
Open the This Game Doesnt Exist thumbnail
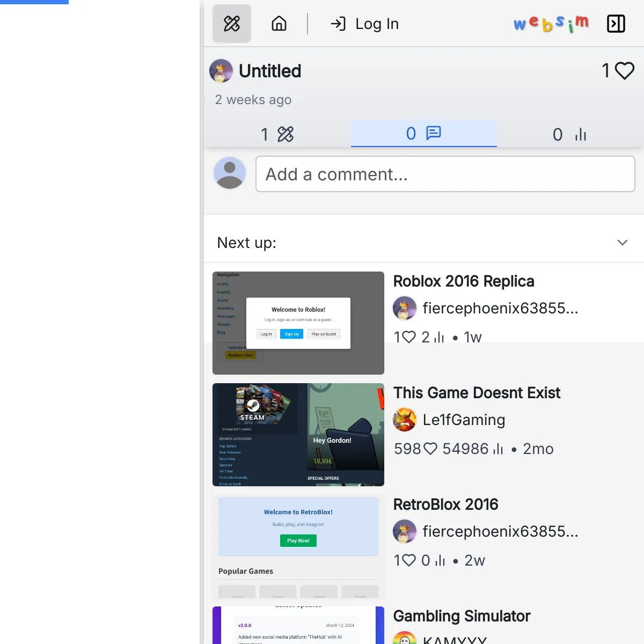click(x=298, y=435)
